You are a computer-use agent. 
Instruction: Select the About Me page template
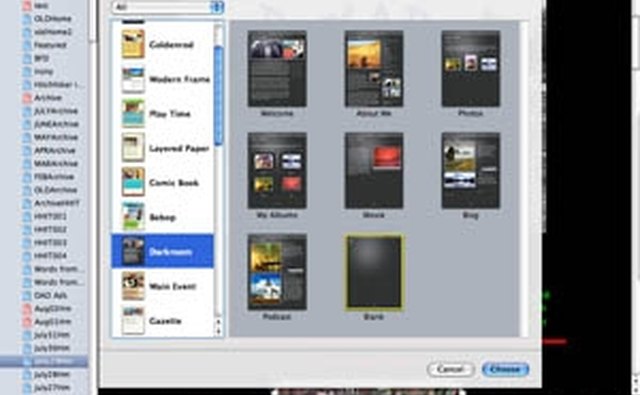pyautogui.click(x=374, y=69)
